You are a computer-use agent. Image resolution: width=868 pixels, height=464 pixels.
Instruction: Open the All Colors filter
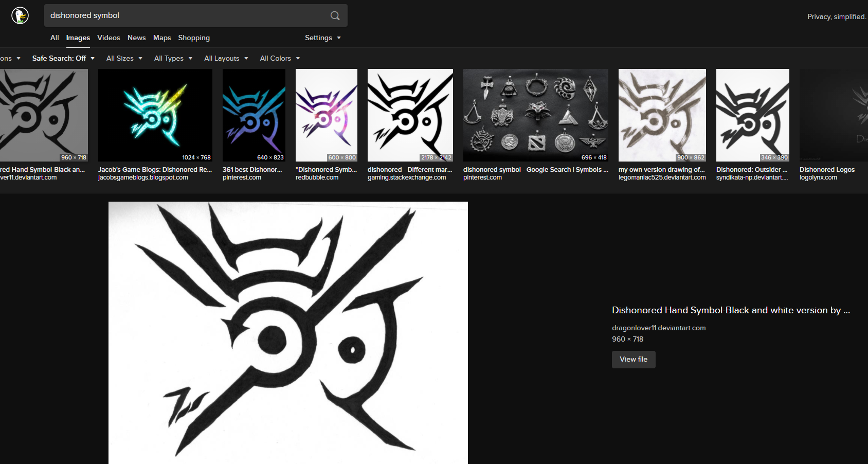tap(280, 58)
